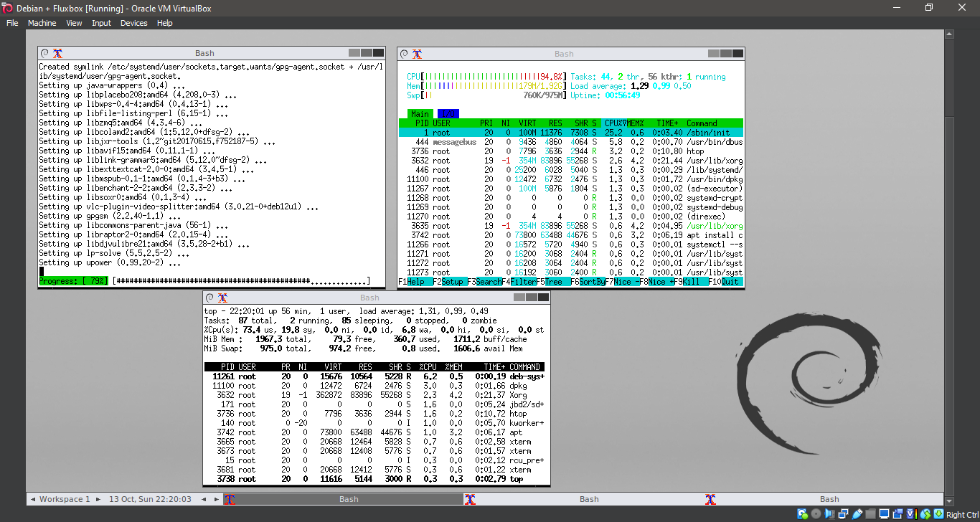Click the display status icon in VirtualBox

tap(885, 514)
